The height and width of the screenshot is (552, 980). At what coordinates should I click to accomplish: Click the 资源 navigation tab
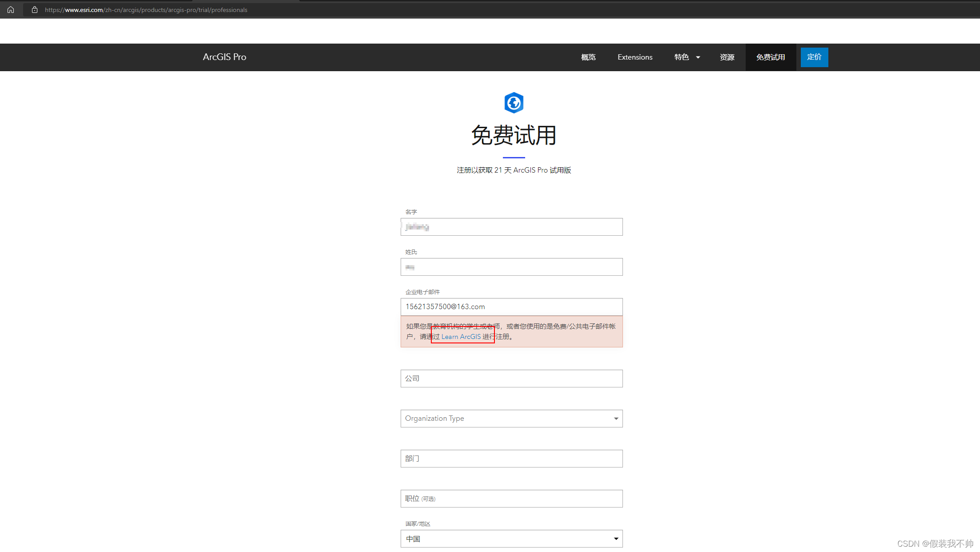pyautogui.click(x=726, y=56)
